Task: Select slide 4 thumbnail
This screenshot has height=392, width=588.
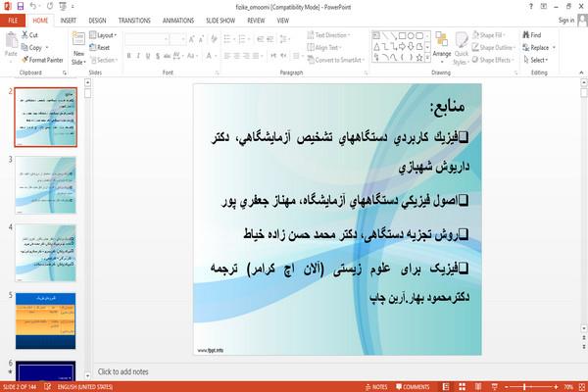Action: pyautogui.click(x=45, y=253)
